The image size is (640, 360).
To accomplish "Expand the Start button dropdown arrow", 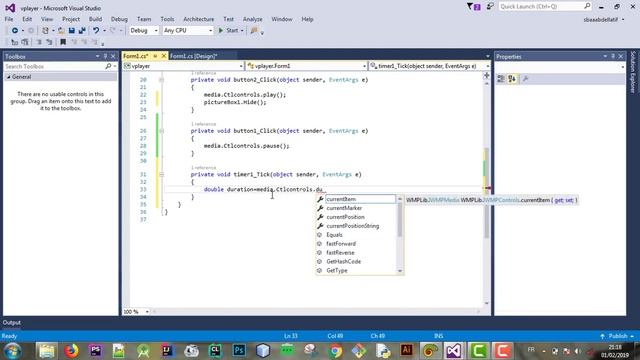I will pos(242,31).
